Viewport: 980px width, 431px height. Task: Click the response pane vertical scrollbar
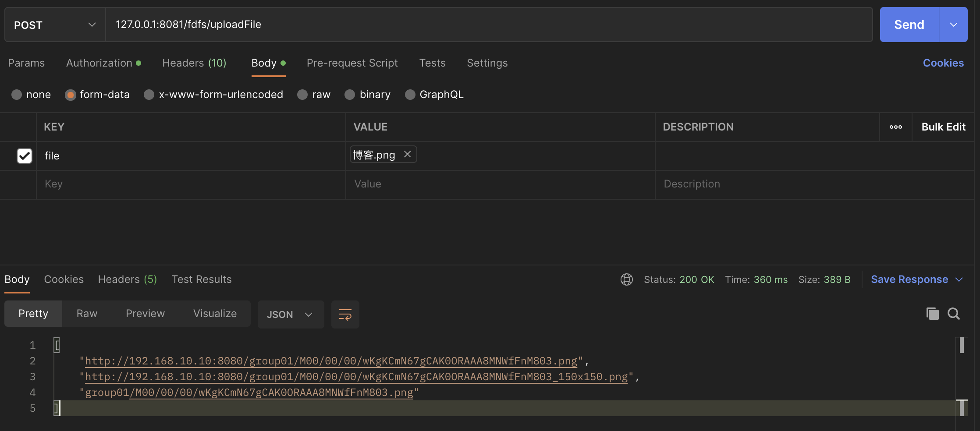961,377
